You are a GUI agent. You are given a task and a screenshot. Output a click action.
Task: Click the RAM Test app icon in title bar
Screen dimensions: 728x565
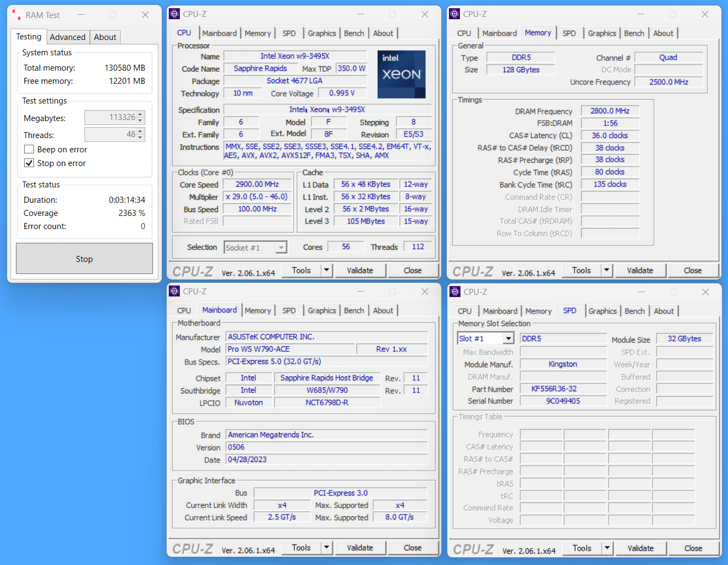pyautogui.click(x=16, y=15)
